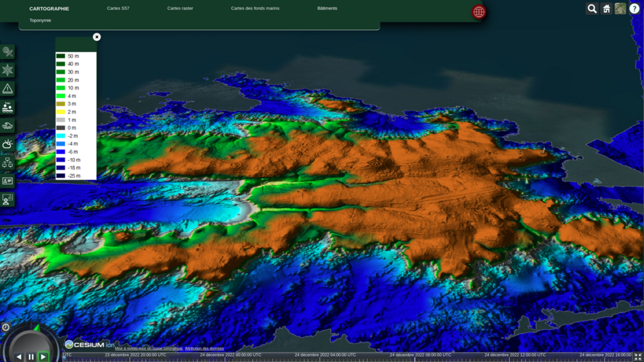Click the 2 m yellow legend swatch
The height and width of the screenshot is (362, 644).
[61, 112]
